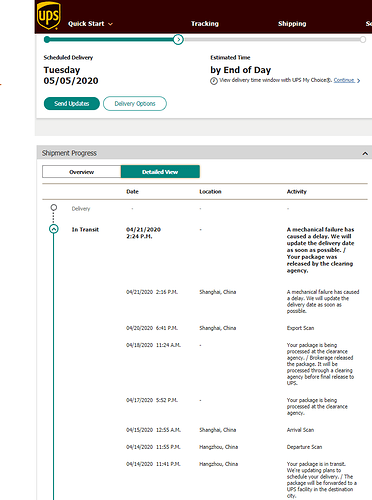This screenshot has height=500, width=372.
Task: Click the UPS shield logo
Action: coord(49,15)
